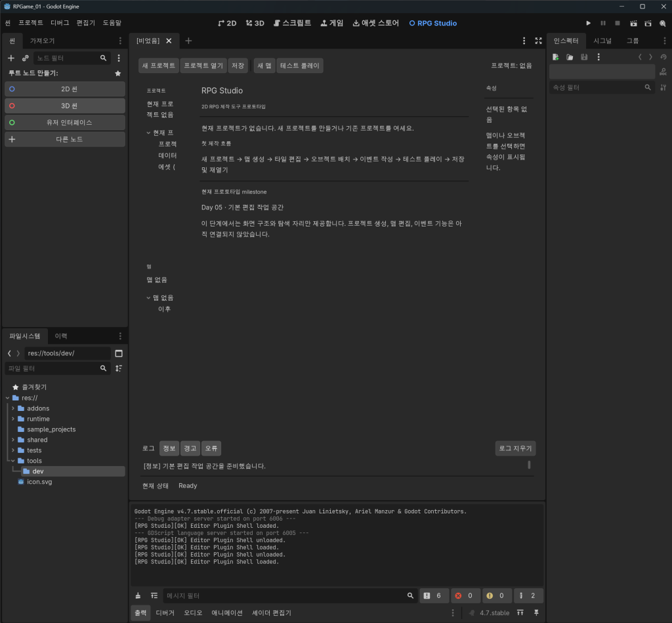Expand the runtime folder

click(13, 419)
